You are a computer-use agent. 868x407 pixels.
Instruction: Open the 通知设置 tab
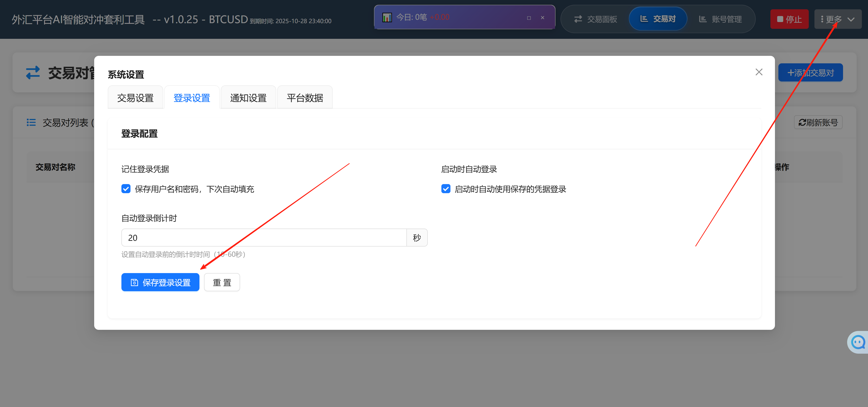pyautogui.click(x=248, y=98)
